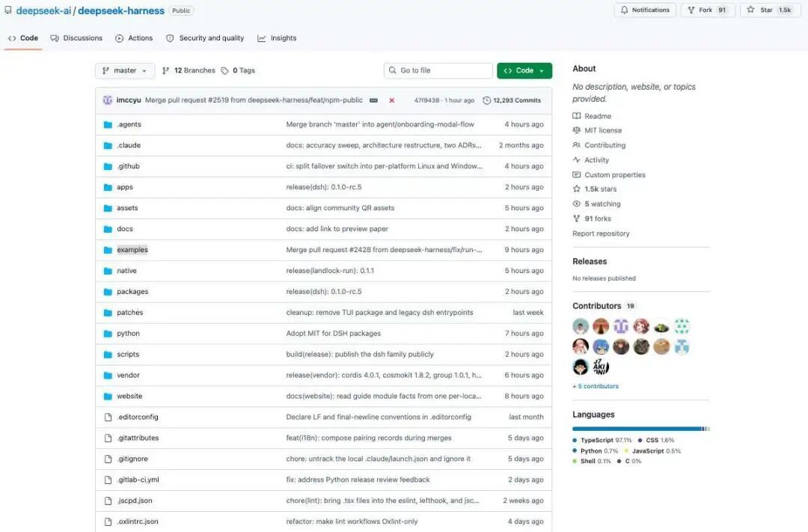The image size is (808, 532).
Task: Open the Contributors heading link
Action: [x=597, y=306]
